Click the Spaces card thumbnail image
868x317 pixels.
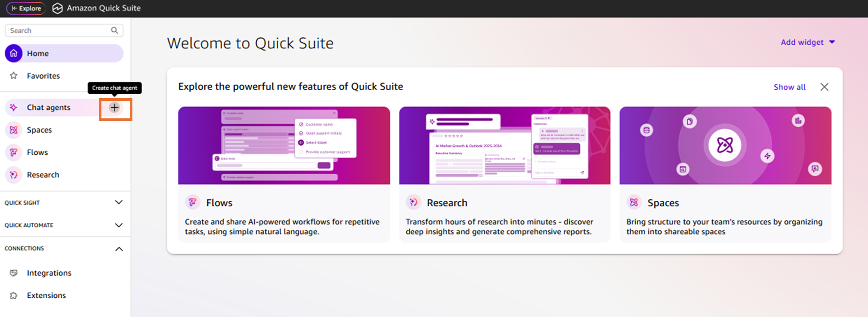click(725, 145)
